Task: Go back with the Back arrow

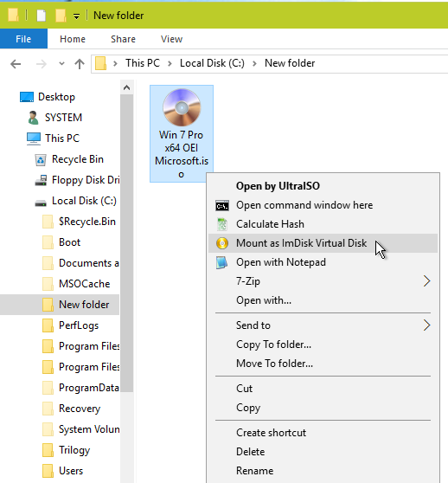Action: [16, 64]
